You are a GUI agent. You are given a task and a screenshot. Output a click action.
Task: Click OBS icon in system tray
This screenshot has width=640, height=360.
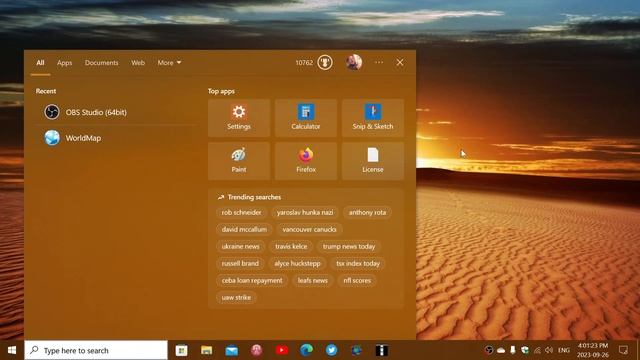489,350
